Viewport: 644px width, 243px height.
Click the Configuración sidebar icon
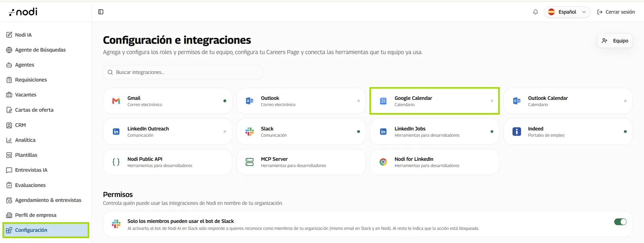click(x=9, y=230)
